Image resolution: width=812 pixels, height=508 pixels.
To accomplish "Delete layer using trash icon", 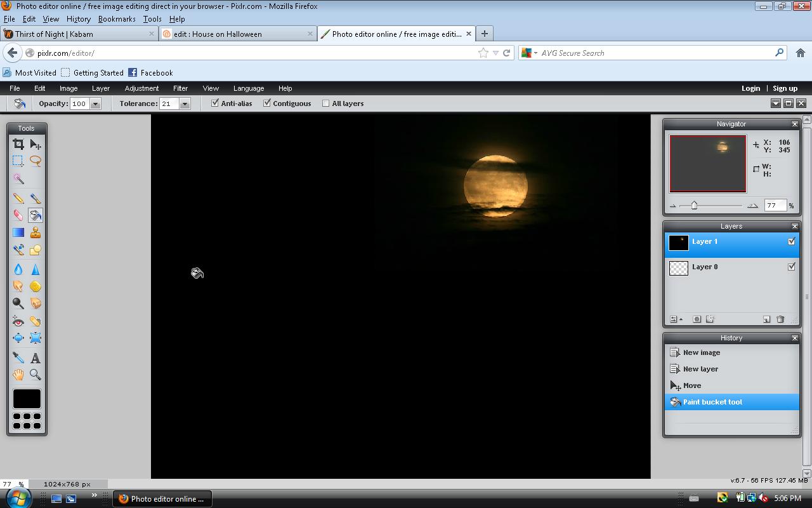I will pos(780,319).
